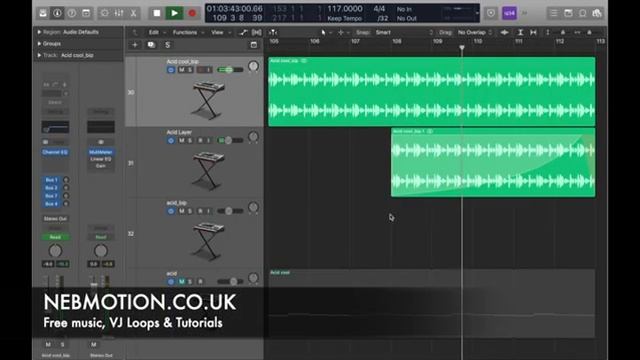Mute the Acid Layer track
This screenshot has height=360, width=640.
(x=182, y=140)
